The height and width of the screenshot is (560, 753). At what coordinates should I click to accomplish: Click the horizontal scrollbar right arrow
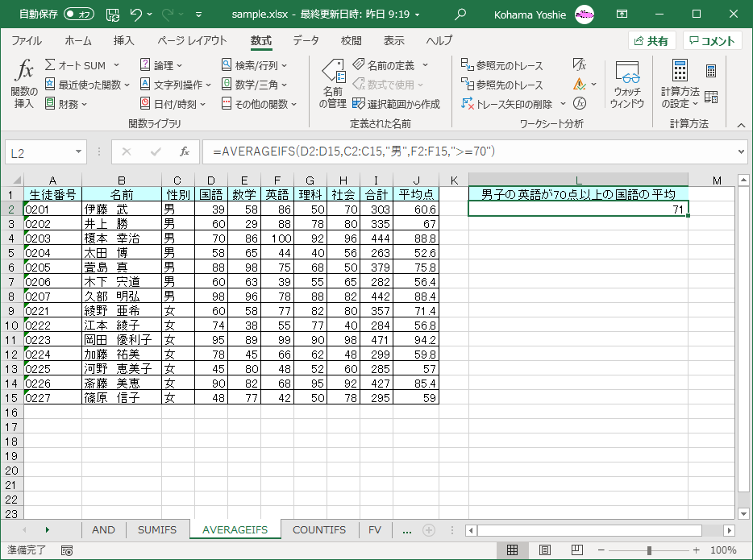pos(729,530)
